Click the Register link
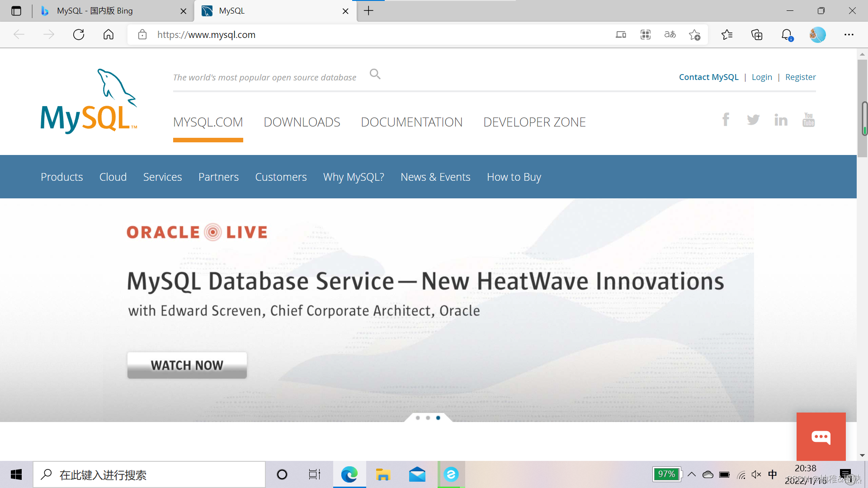Image resolution: width=868 pixels, height=488 pixels. pos(800,77)
